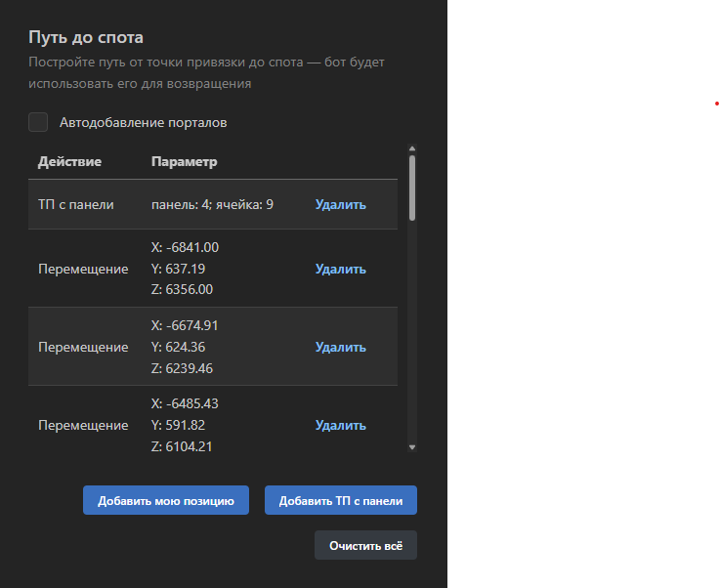
Task: Click Добавить мою позицию button
Action: [x=166, y=500]
